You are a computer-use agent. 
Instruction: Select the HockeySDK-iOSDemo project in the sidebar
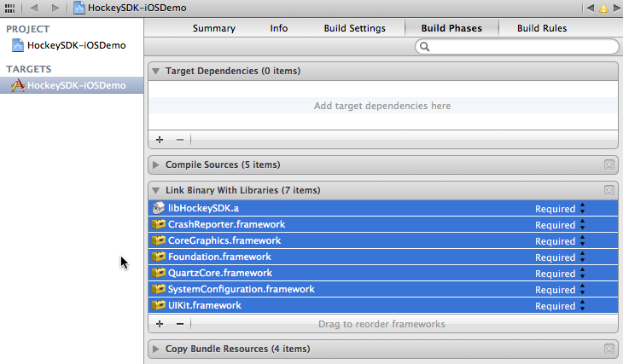[x=63, y=45]
